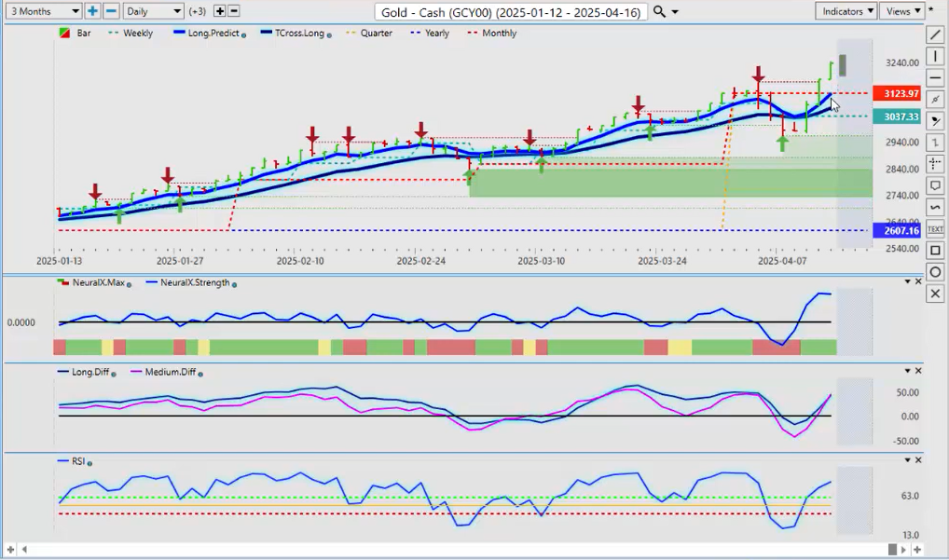Expand the NeuralX panel options arrow
This screenshot has width=949, height=560.
(907, 281)
